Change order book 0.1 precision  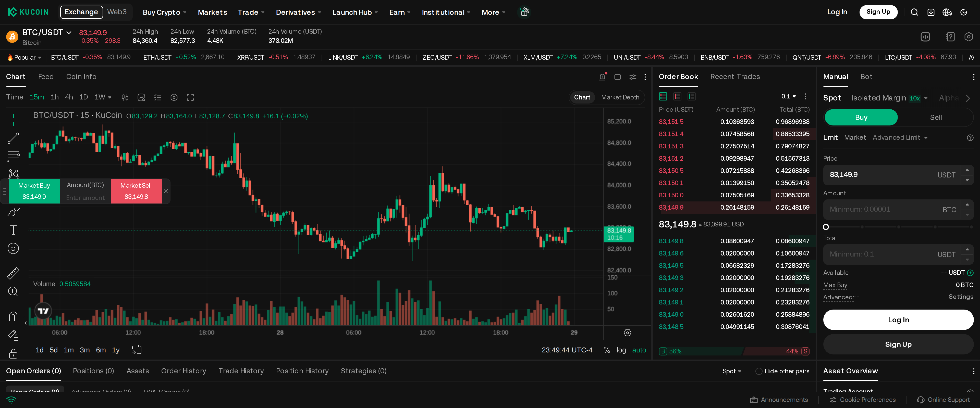(x=788, y=96)
